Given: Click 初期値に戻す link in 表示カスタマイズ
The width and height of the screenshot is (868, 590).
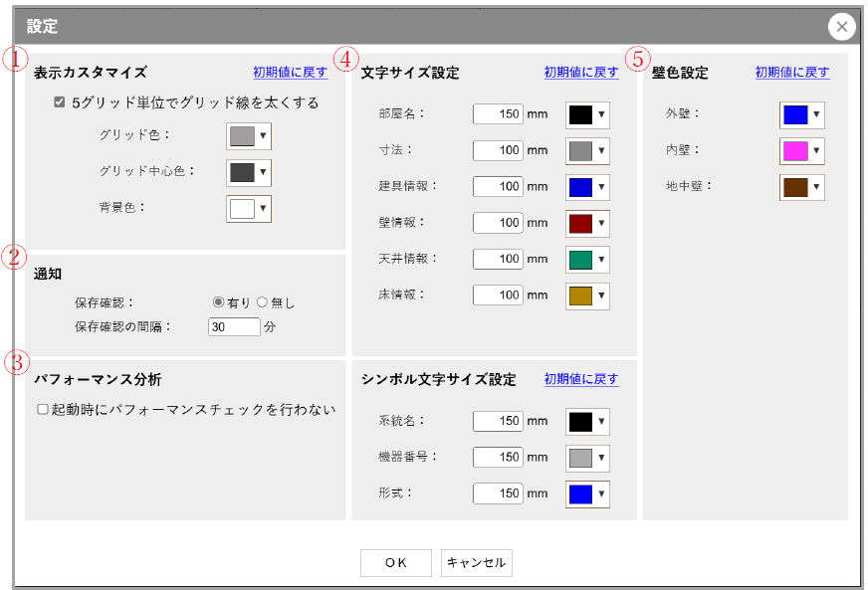Looking at the screenshot, I should 290,73.
